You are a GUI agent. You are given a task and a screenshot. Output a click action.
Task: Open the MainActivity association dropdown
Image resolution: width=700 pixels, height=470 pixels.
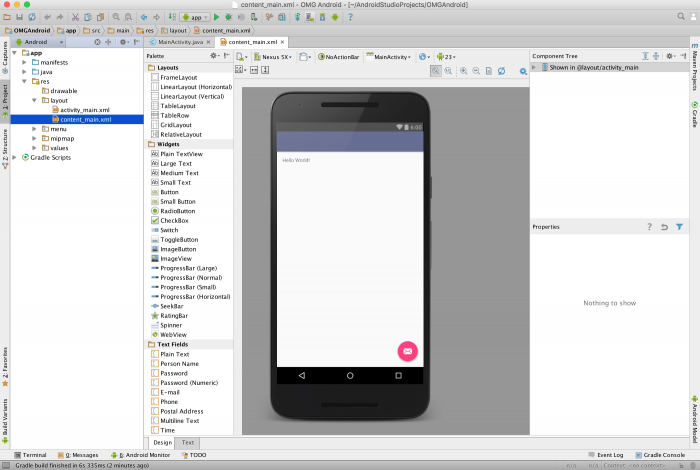coord(388,57)
